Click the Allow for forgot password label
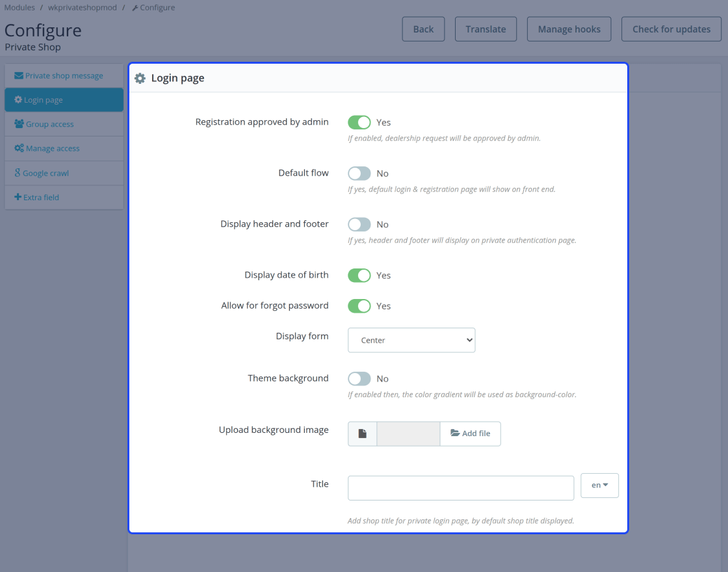The image size is (728, 572). (x=275, y=305)
